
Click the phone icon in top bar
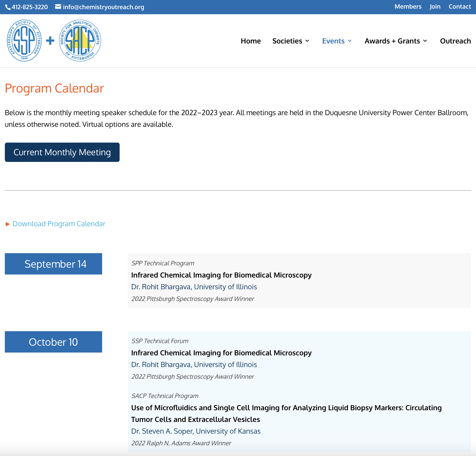8,7
